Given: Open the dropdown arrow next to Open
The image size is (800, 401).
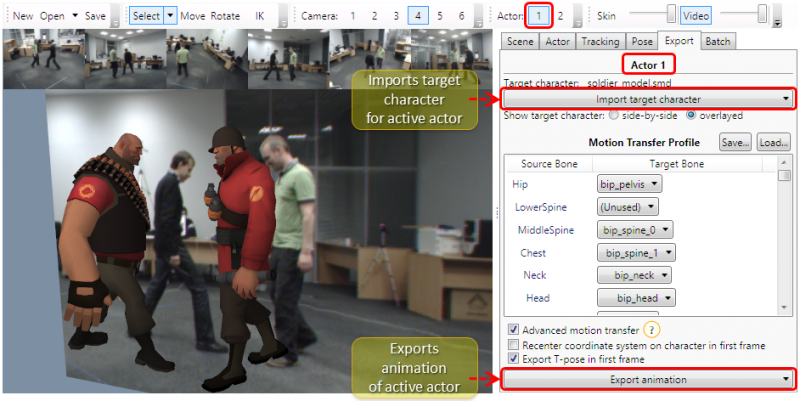Looking at the screenshot, I should click(75, 16).
